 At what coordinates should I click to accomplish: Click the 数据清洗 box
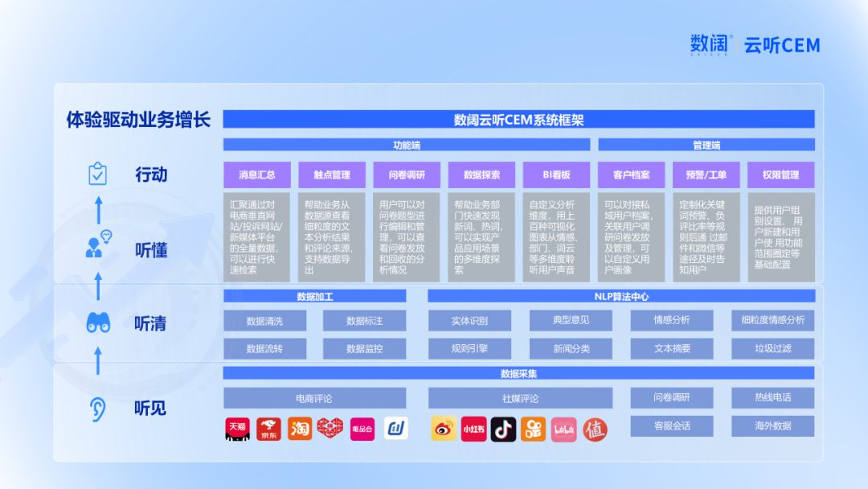[264, 321]
